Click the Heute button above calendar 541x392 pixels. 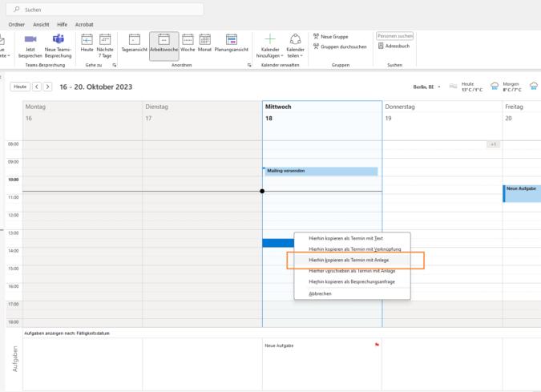(20, 87)
